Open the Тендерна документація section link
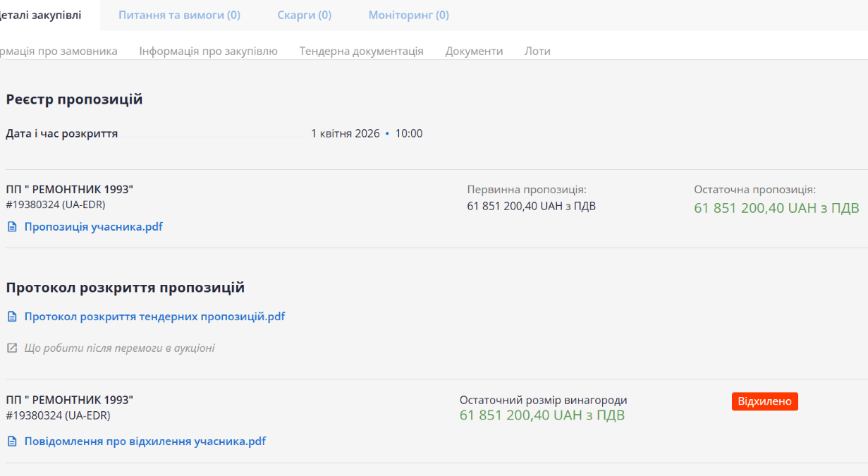The height and width of the screenshot is (476, 868). (361, 51)
